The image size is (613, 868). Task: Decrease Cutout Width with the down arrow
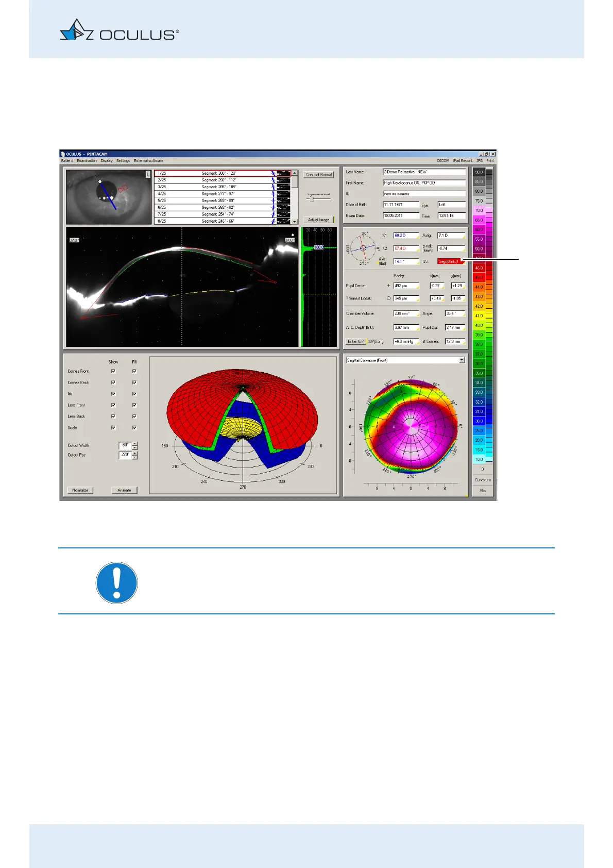click(x=135, y=447)
